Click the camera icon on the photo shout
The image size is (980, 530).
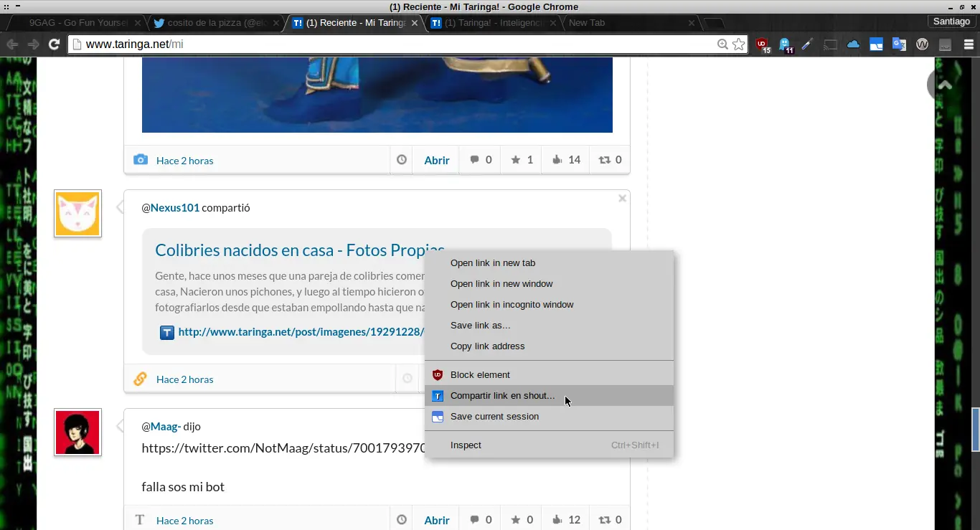(x=141, y=159)
